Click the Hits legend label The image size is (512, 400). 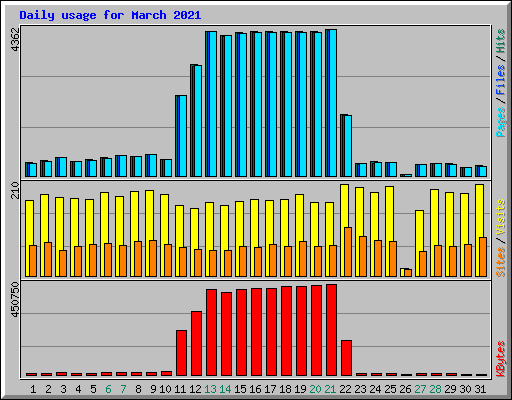coord(501,41)
